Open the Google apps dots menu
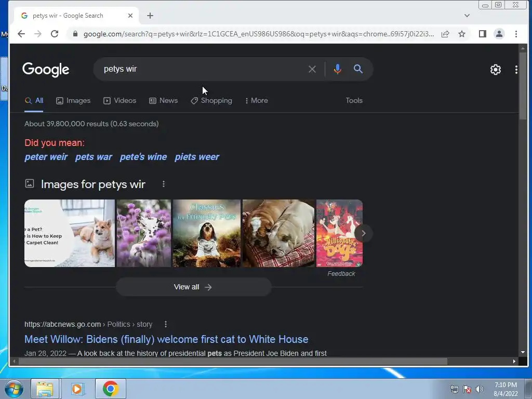This screenshot has width=532, height=399. click(516, 70)
